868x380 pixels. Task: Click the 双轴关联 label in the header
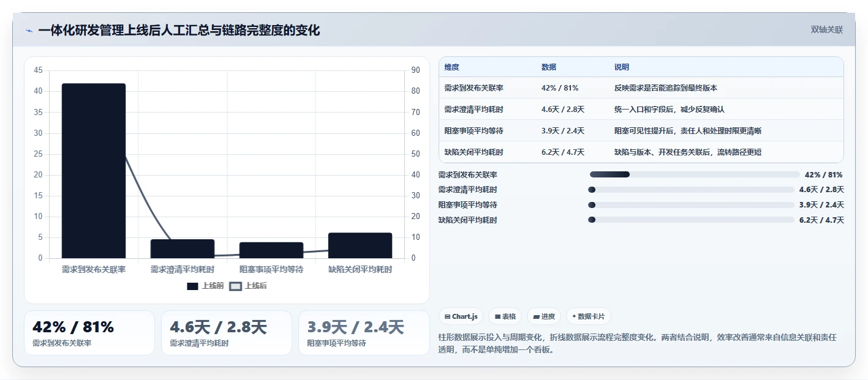click(827, 30)
